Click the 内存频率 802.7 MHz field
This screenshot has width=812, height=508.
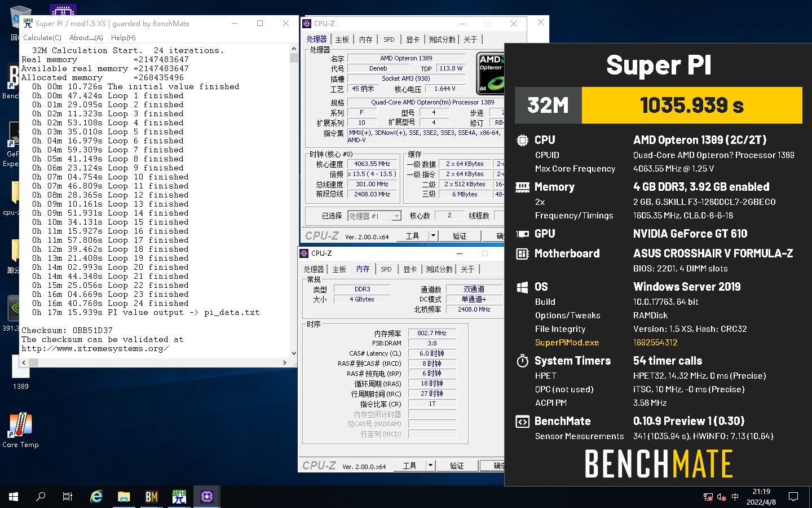(432, 334)
